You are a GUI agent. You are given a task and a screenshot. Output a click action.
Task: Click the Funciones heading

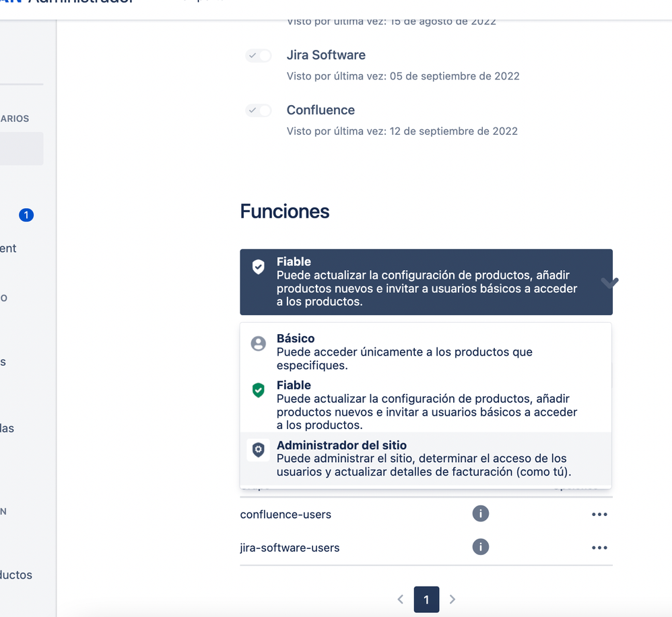point(285,212)
